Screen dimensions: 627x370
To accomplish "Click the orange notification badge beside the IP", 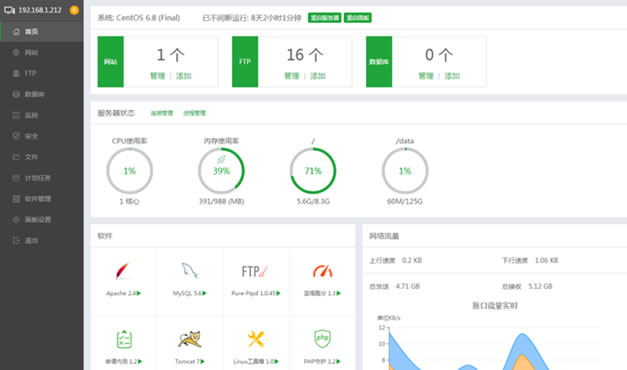I will pos(74,10).
